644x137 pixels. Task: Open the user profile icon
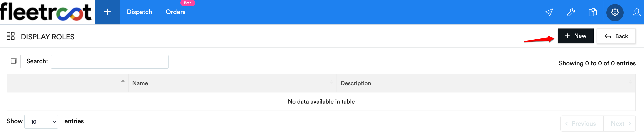click(x=637, y=12)
